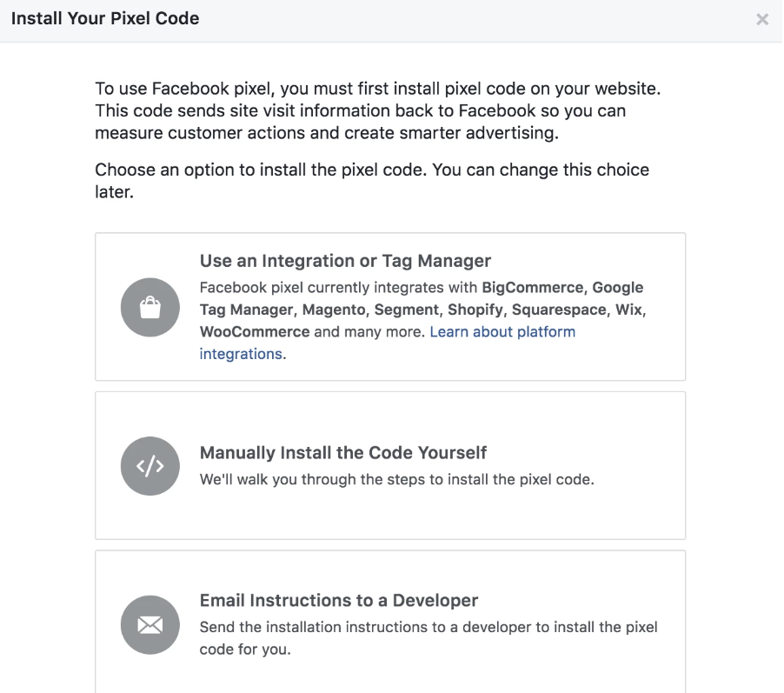Click the envelope email instructions icon

pyautogui.click(x=150, y=624)
